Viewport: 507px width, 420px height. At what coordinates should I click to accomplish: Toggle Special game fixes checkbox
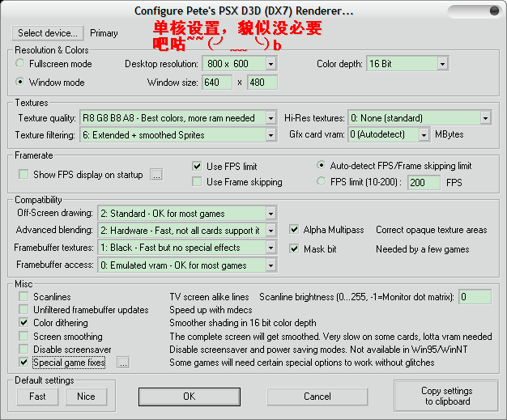coord(23,362)
